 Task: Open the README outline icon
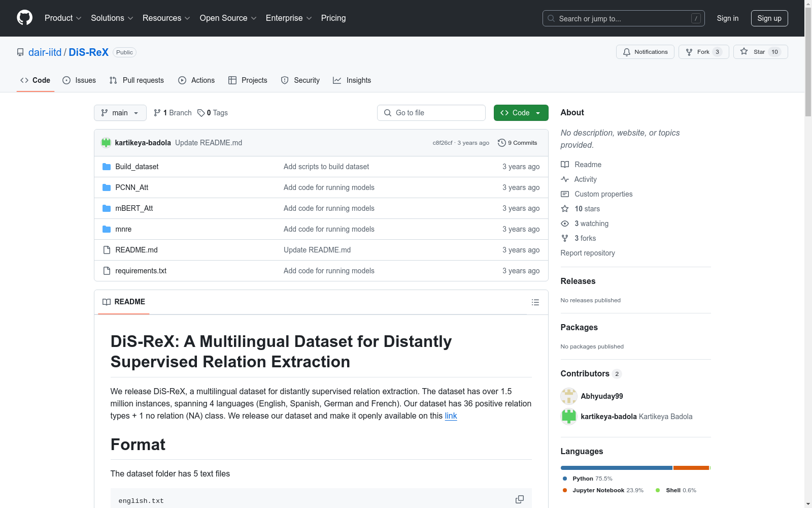[x=535, y=302]
